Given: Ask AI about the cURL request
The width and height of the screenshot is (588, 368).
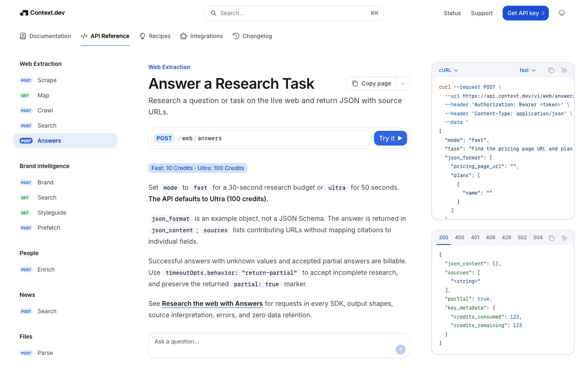Looking at the screenshot, I should tap(564, 70).
